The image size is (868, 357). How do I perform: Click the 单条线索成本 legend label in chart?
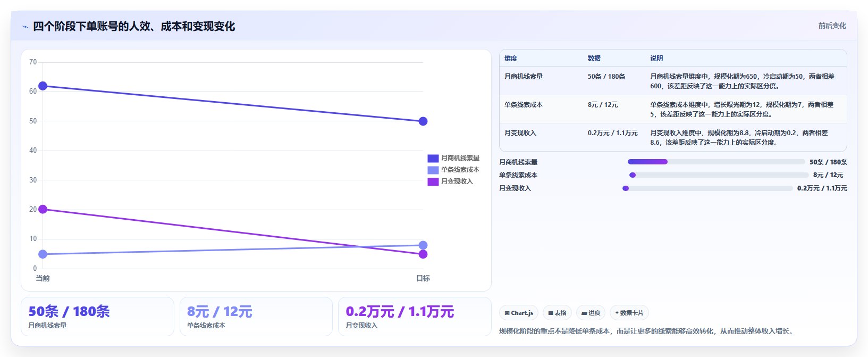click(460, 170)
